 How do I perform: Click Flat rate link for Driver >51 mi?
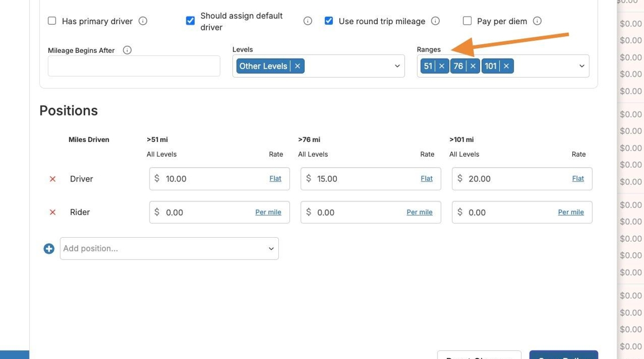pyautogui.click(x=275, y=179)
